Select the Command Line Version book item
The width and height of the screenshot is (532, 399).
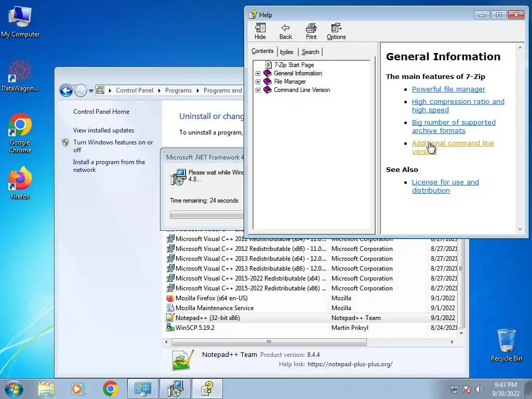click(x=302, y=90)
